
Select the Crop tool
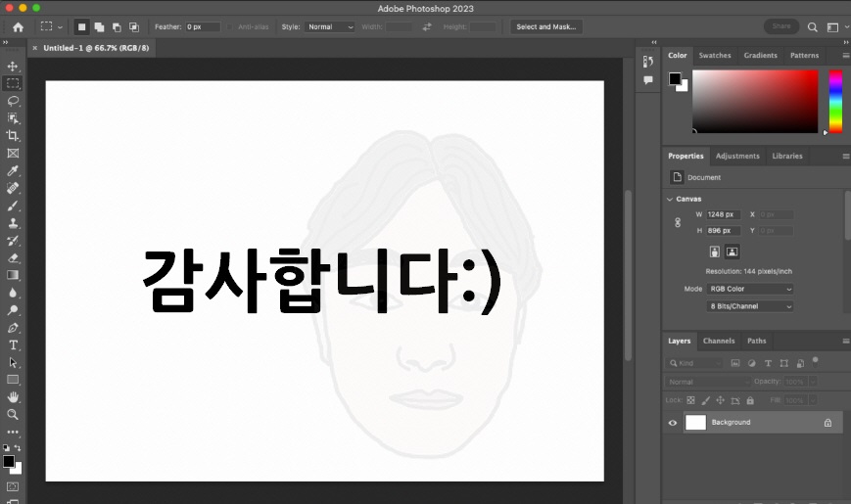point(13,136)
